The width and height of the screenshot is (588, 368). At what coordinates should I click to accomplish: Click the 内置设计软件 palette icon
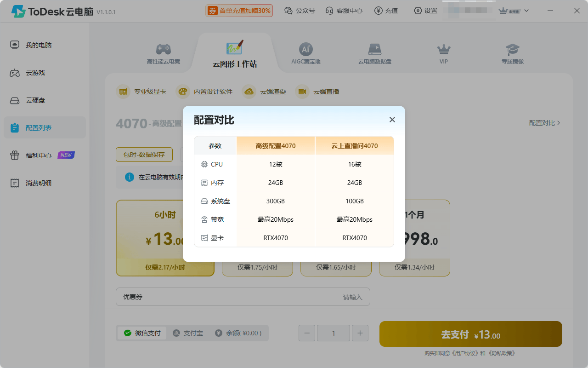click(183, 92)
